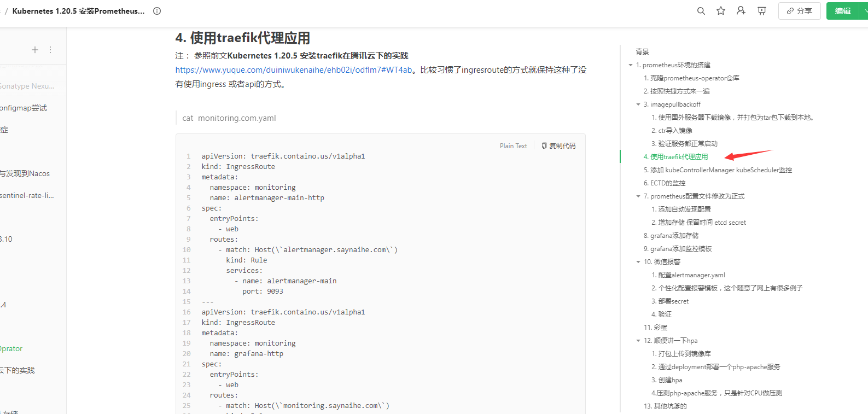The height and width of the screenshot is (414, 868).
Task: Go to 2. 按照快捷方式来一遍 outline entry
Action: (677, 91)
